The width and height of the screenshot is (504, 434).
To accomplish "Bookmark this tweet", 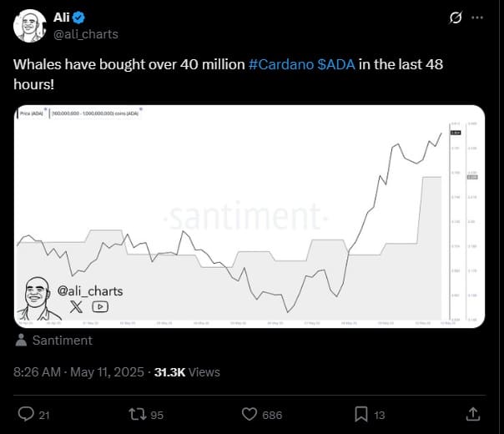I will click(361, 415).
